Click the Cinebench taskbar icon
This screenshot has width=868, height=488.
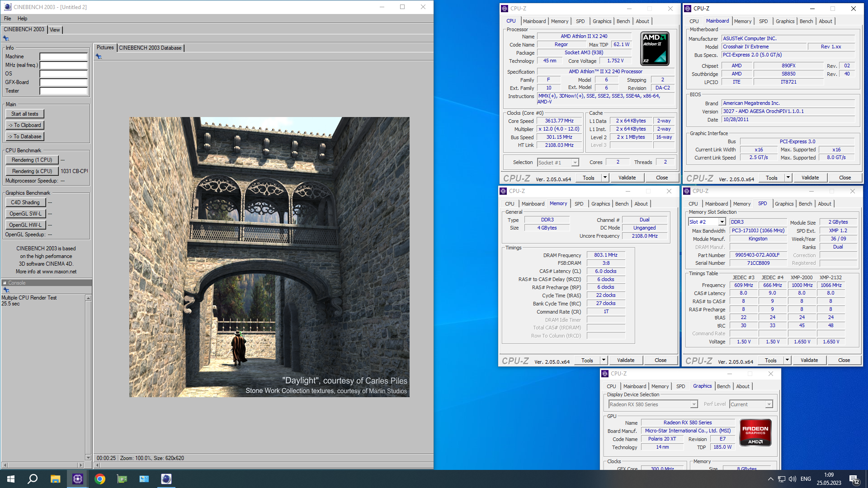click(x=166, y=479)
